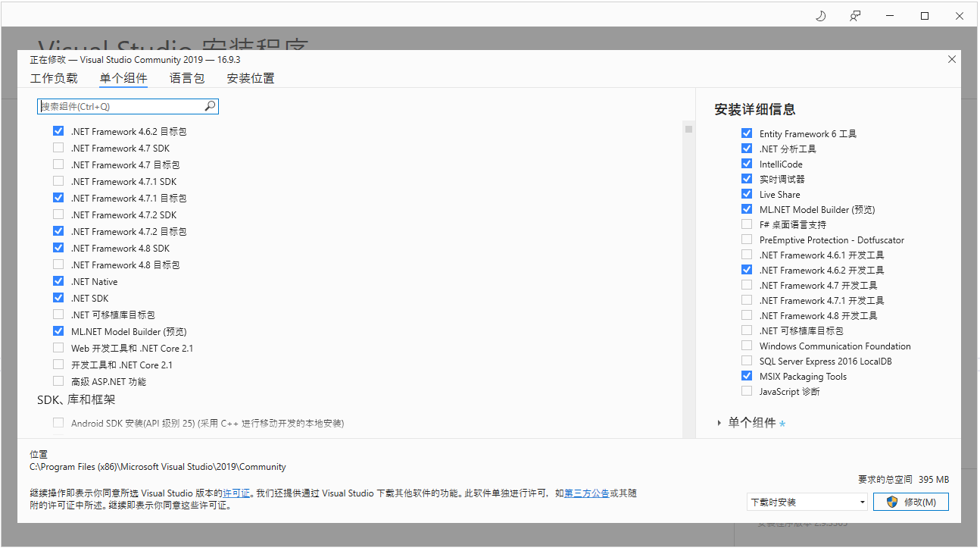Screen dimensions: 980x551
Task: Click the component list scrollbar thumb
Action: click(688, 129)
